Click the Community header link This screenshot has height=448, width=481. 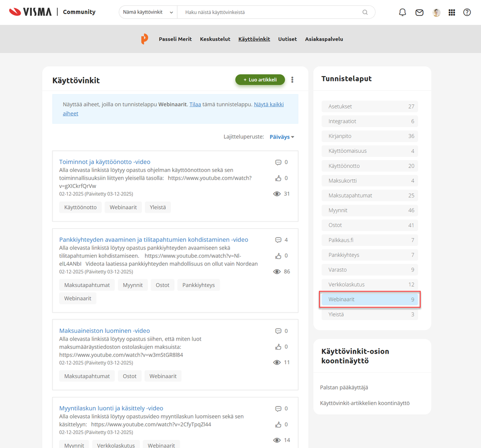[x=79, y=12]
